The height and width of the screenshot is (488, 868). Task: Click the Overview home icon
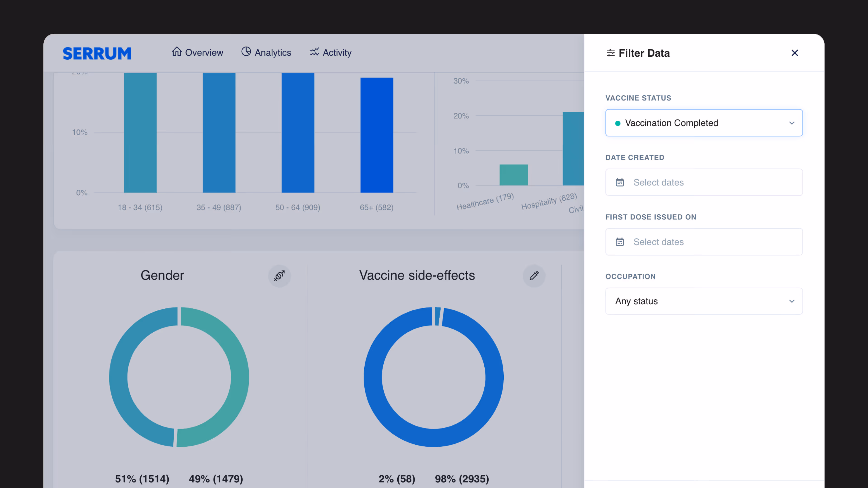pos(177,52)
